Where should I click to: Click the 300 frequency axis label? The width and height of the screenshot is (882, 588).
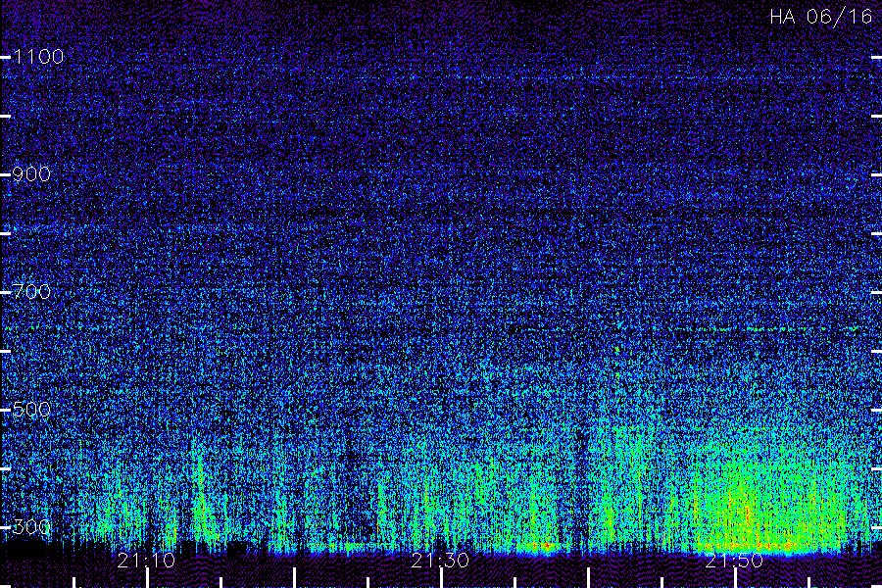[31, 526]
